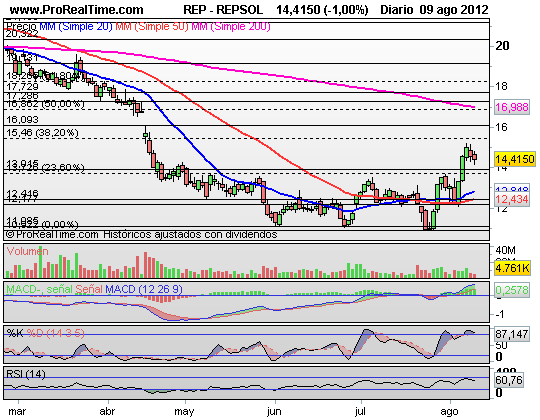The height and width of the screenshot is (420, 540).
Task: Select the blue MACD (12 26 9) legend
Action: 144,289
